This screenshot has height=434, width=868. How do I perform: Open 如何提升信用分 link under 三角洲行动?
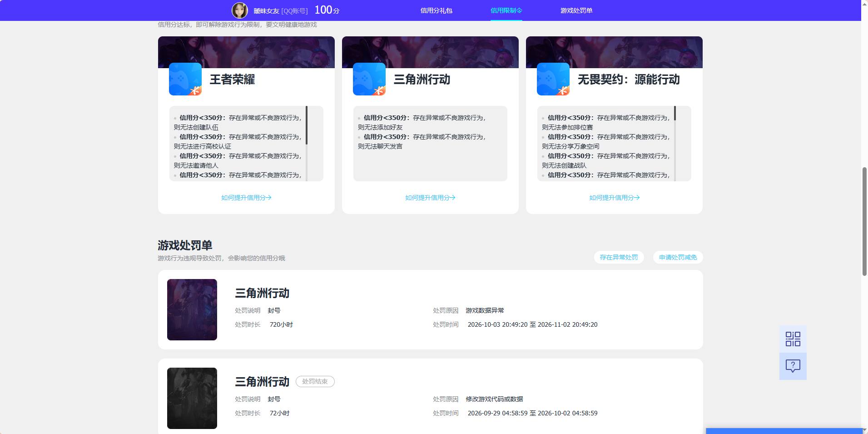(430, 198)
